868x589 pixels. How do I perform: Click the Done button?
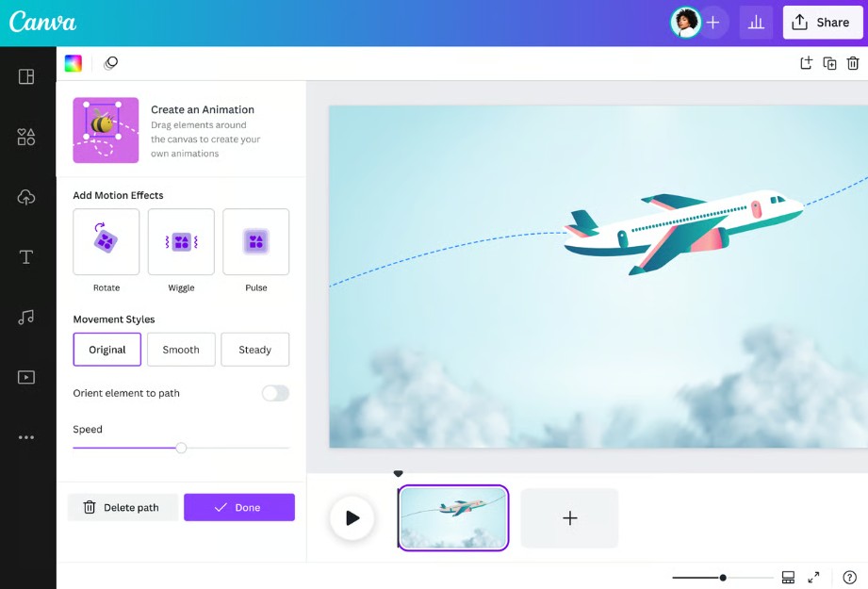point(238,507)
